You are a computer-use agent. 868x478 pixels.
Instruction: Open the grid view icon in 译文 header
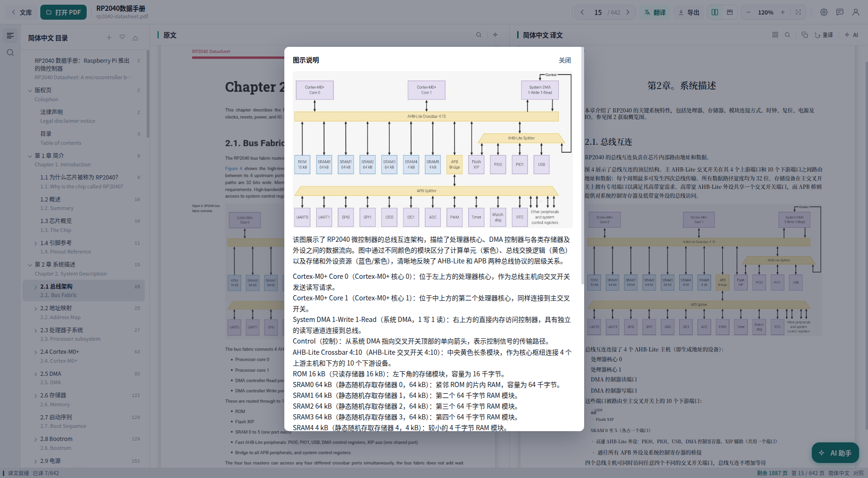pyautogui.click(x=775, y=35)
